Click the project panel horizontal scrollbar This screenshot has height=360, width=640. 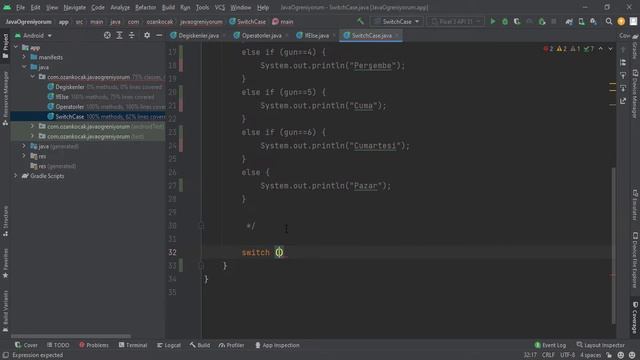coord(70,336)
